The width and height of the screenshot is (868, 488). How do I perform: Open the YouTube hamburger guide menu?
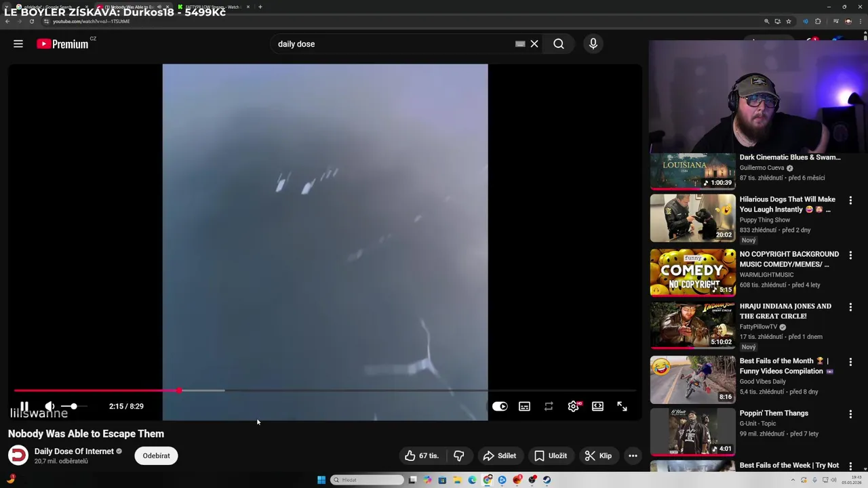point(18,44)
